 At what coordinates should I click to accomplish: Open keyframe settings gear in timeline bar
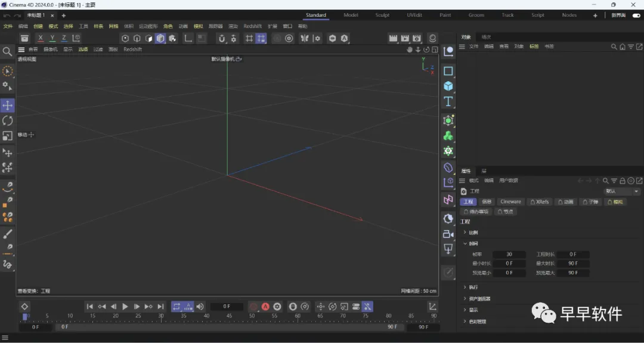point(277,307)
